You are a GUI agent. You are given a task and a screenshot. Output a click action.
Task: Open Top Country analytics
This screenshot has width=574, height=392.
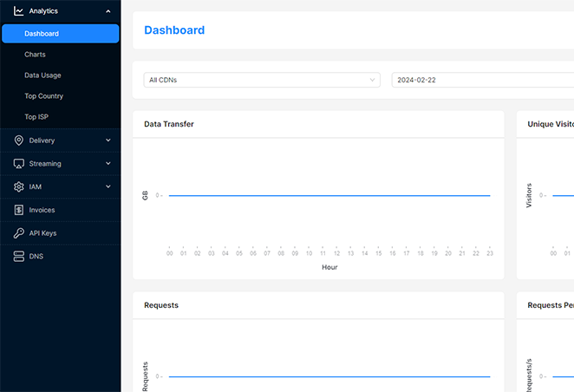coord(44,96)
